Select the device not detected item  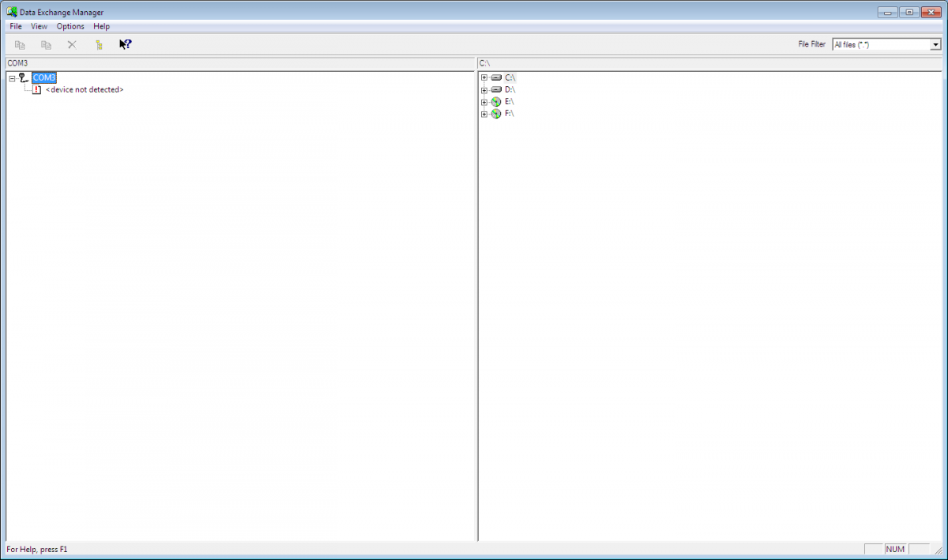click(85, 90)
